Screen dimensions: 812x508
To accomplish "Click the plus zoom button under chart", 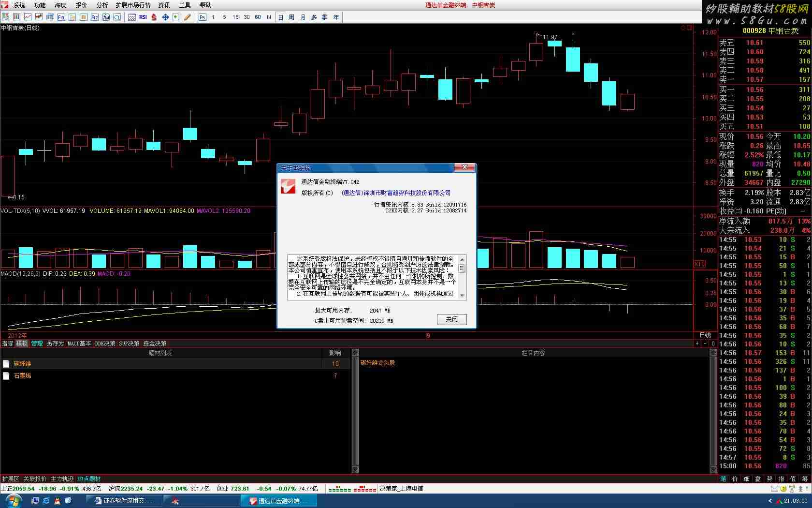I will point(697,343).
